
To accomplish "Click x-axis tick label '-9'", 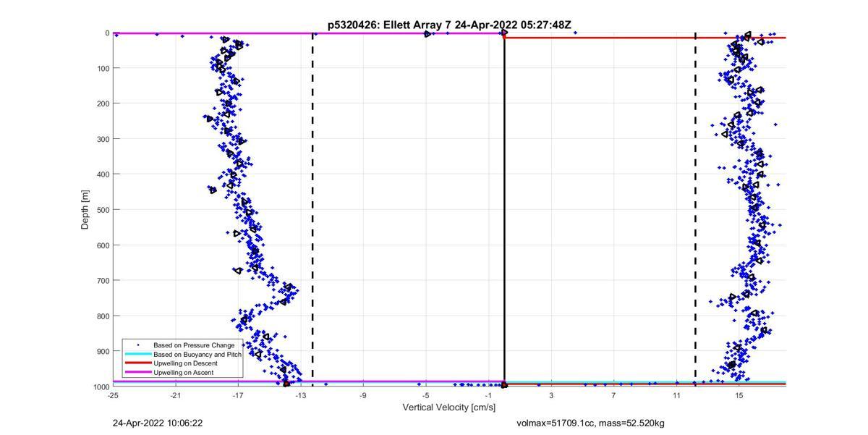I will point(363,395).
